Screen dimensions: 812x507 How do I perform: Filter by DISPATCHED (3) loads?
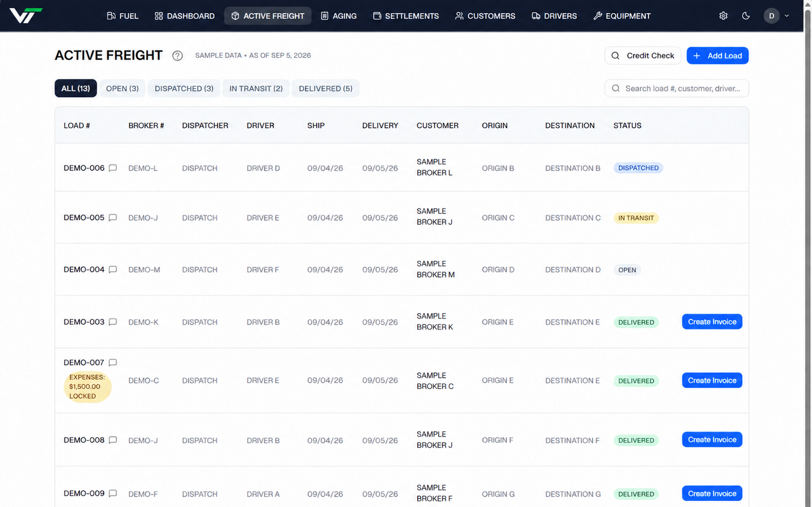pos(184,89)
